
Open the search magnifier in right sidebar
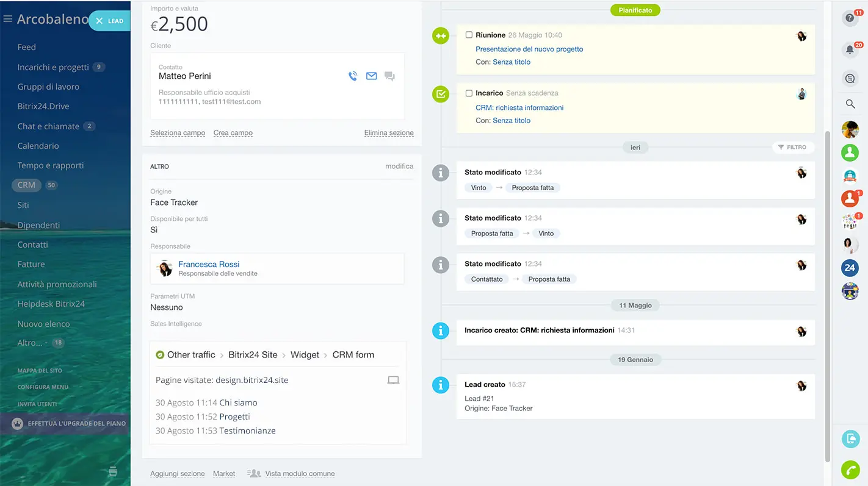(850, 104)
